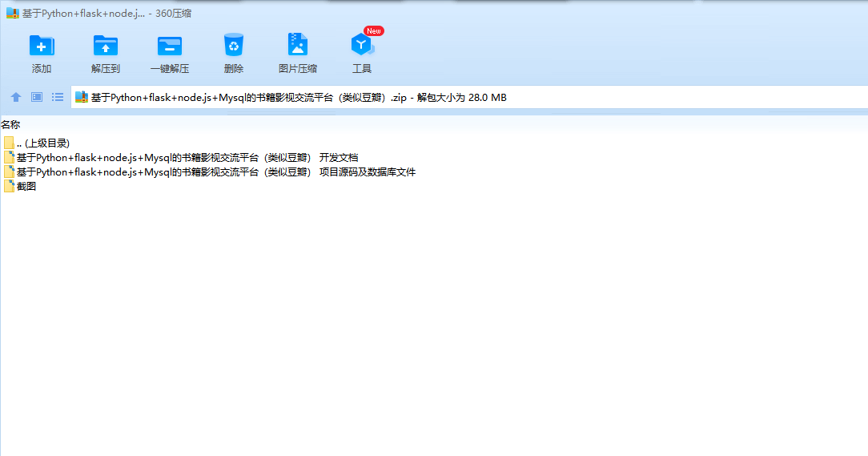
Task: Click the archive path address field
Action: tap(469, 98)
